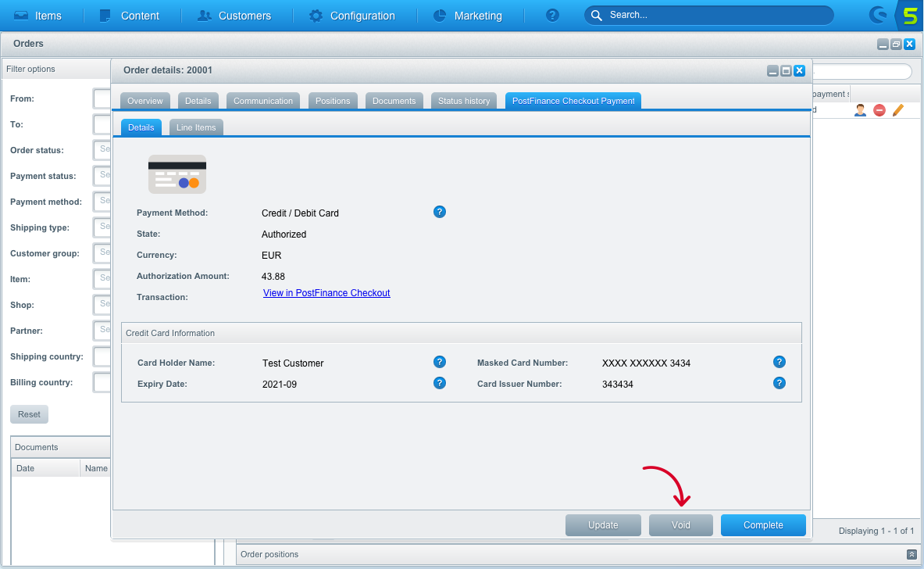Image resolution: width=924 pixels, height=569 pixels.
Task: Select the 'Authorized' state value
Action: pos(284,234)
